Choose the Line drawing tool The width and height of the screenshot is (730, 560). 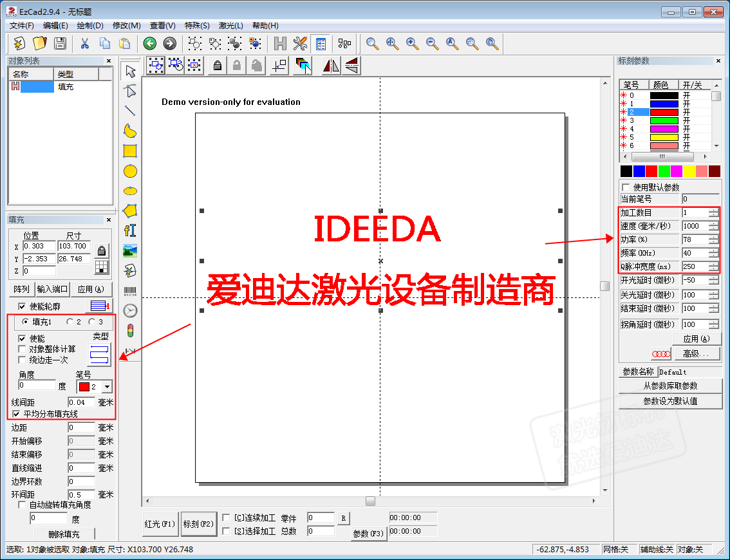click(130, 111)
